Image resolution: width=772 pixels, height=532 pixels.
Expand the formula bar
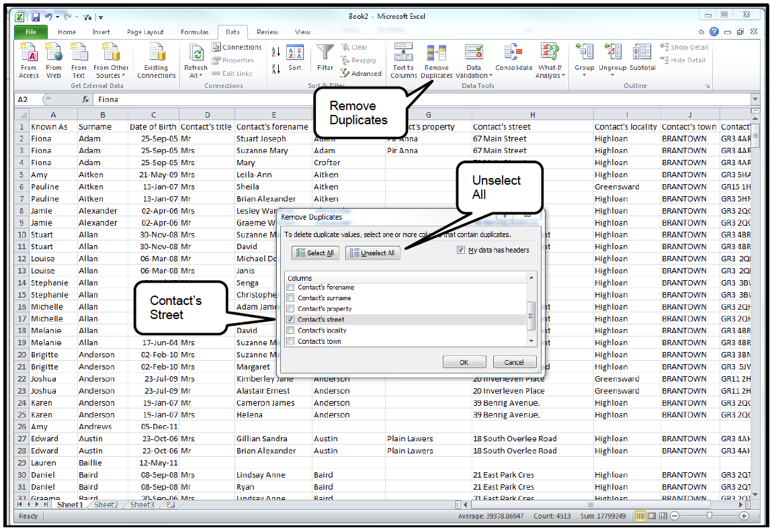(755, 99)
